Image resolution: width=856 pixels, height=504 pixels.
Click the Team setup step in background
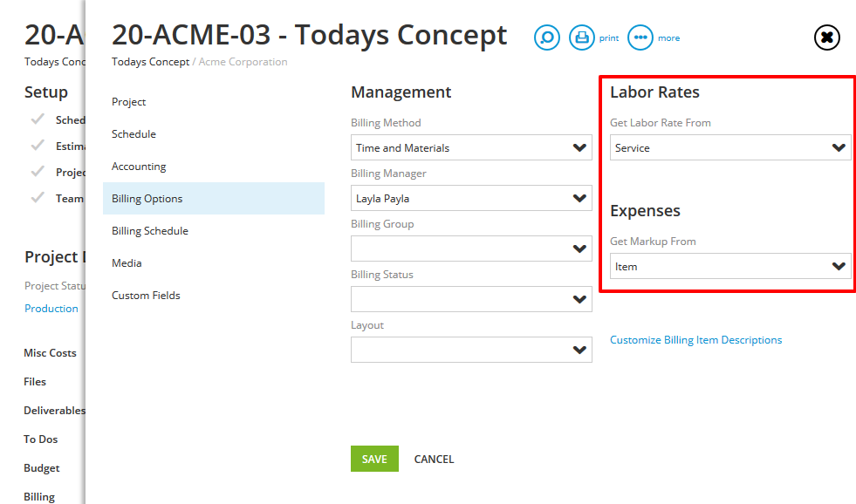click(x=69, y=199)
